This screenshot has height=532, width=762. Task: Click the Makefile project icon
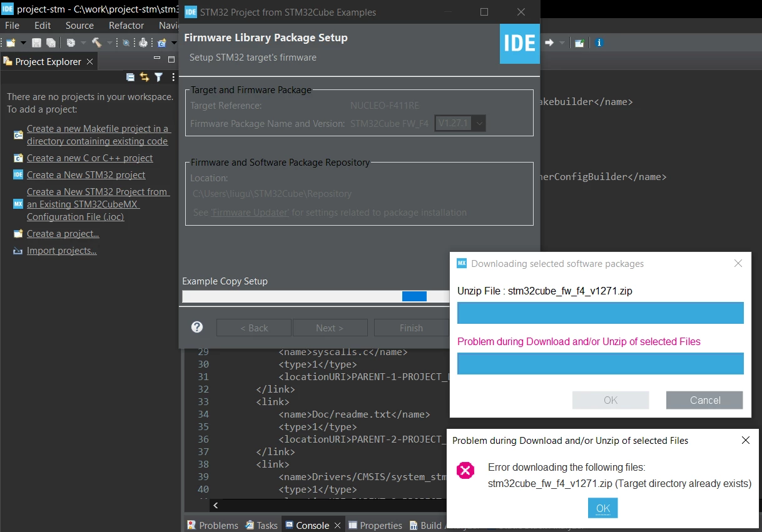[x=18, y=135]
